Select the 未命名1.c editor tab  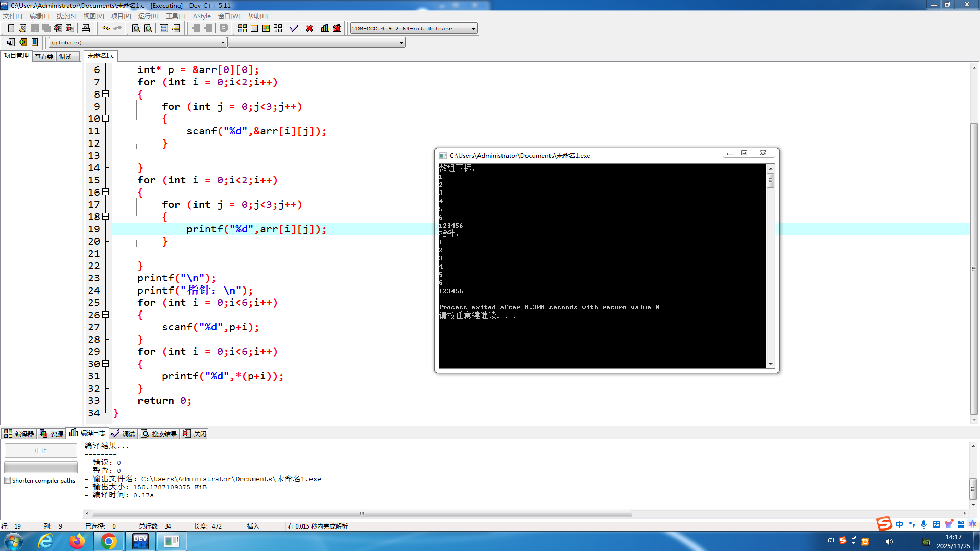point(101,55)
